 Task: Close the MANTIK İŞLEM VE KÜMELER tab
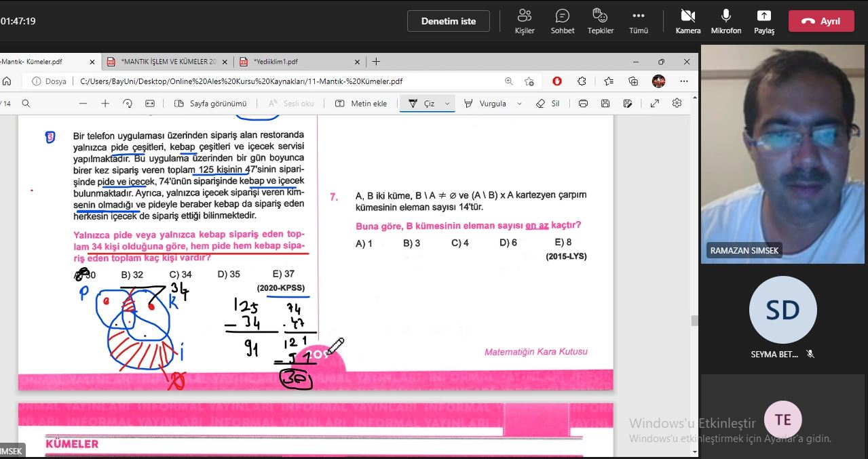[224, 62]
